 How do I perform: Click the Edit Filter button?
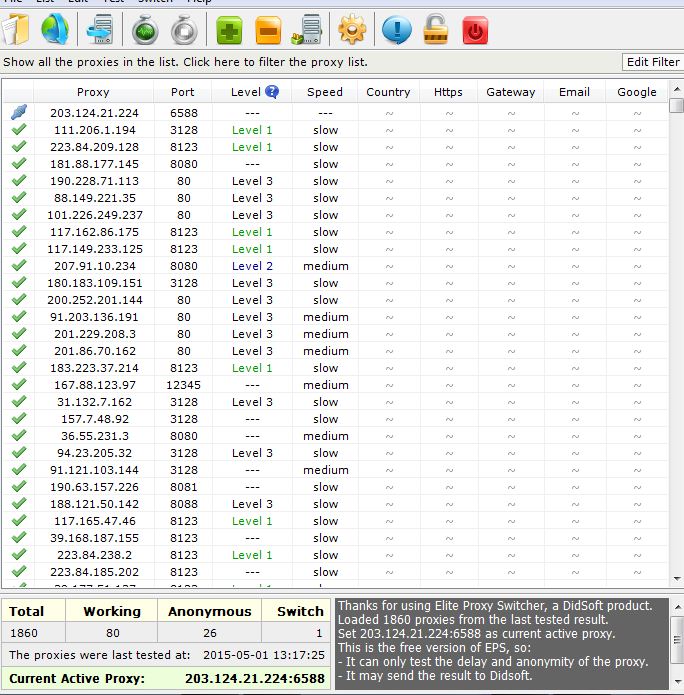point(652,62)
